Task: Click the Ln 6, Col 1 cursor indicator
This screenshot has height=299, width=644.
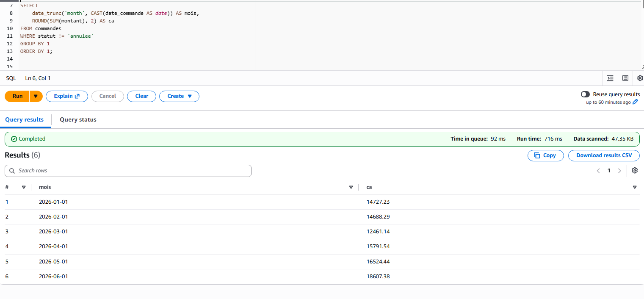Action: [38, 78]
